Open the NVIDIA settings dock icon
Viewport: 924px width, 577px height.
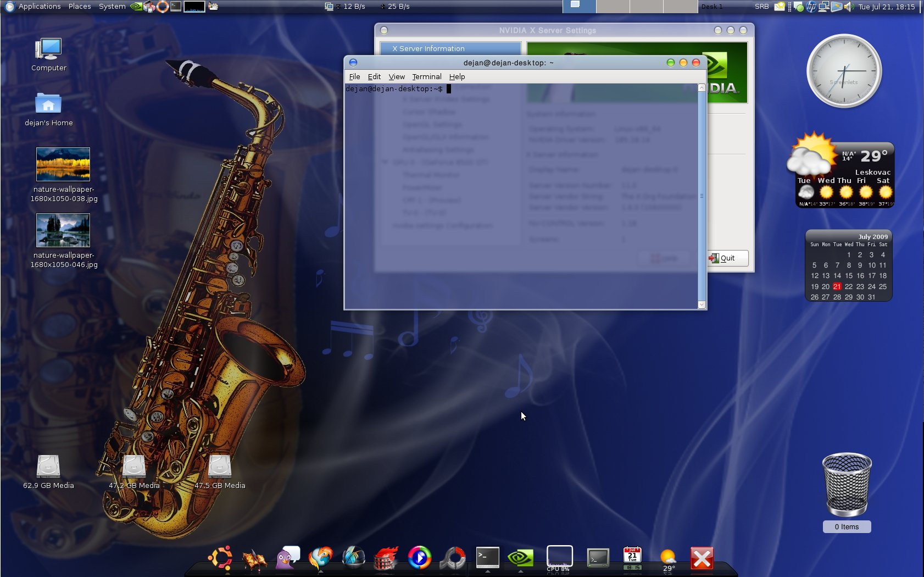pyautogui.click(x=520, y=558)
